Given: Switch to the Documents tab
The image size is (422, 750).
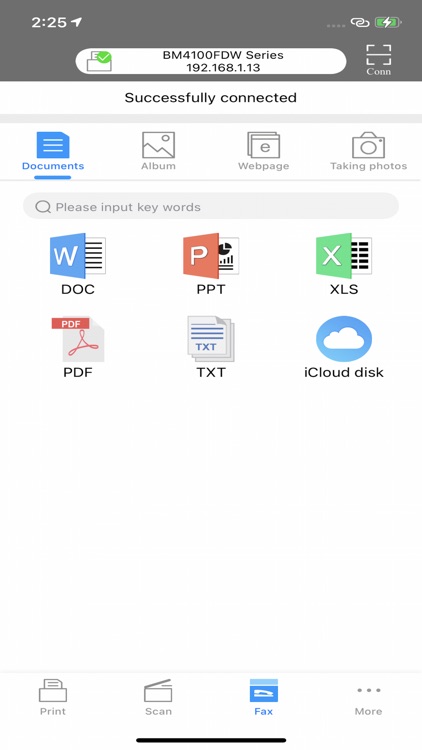Looking at the screenshot, I should tap(53, 152).
